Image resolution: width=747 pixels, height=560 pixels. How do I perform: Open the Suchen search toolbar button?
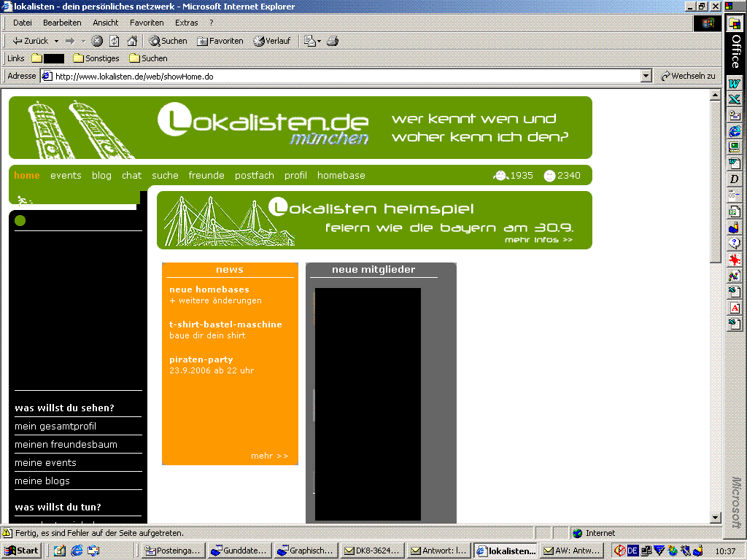(168, 41)
